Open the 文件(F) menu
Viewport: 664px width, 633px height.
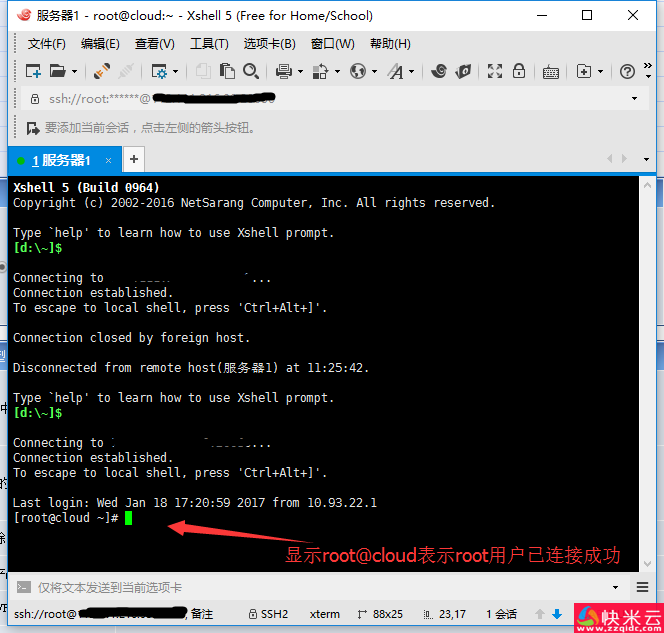click(47, 44)
